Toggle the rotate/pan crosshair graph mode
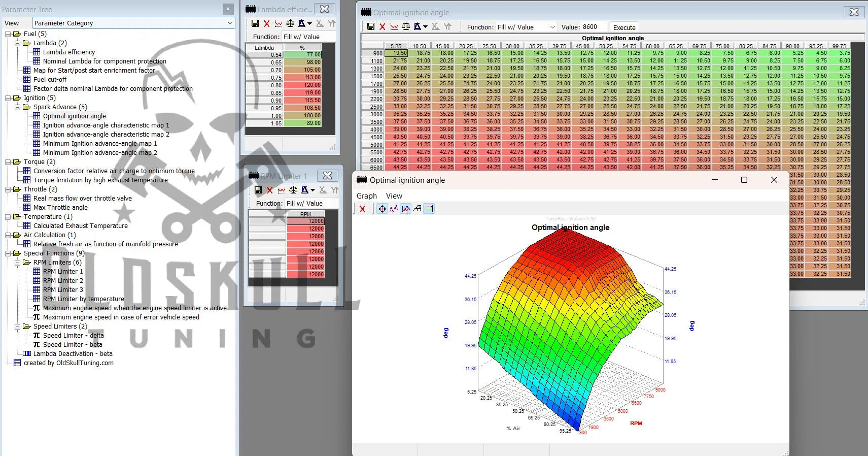 382,209
